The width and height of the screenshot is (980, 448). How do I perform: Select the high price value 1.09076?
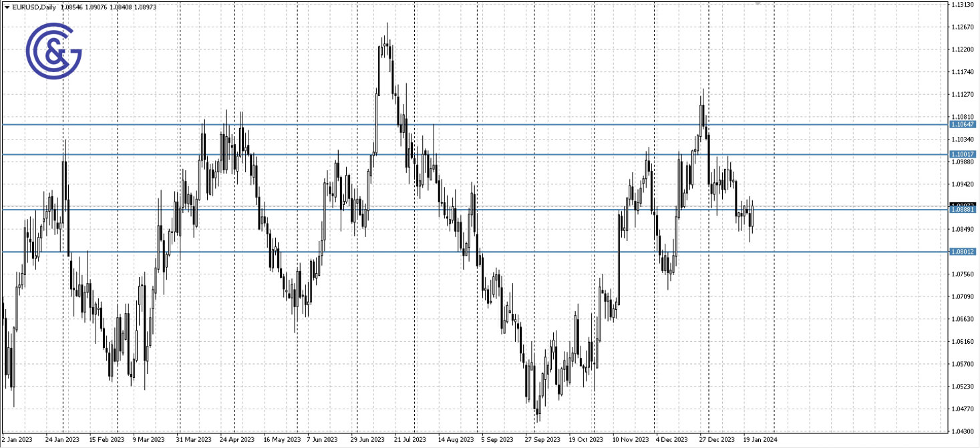tap(96, 6)
